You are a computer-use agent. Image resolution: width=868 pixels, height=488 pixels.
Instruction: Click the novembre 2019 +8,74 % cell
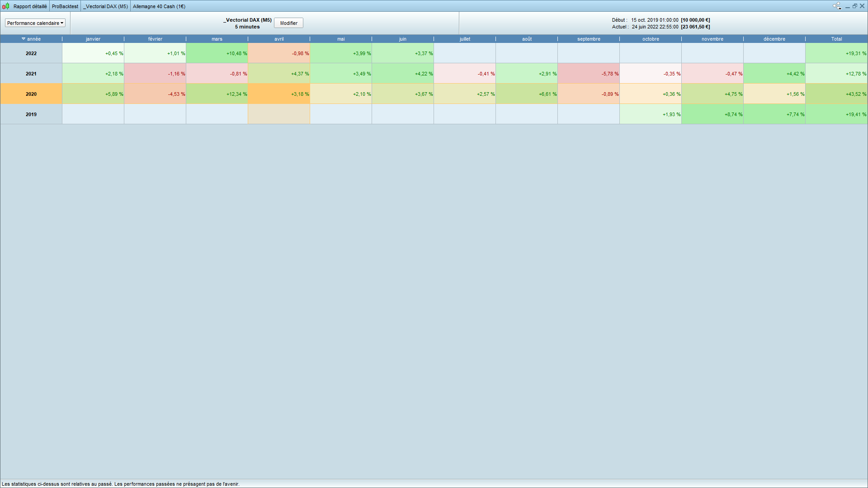click(x=712, y=114)
